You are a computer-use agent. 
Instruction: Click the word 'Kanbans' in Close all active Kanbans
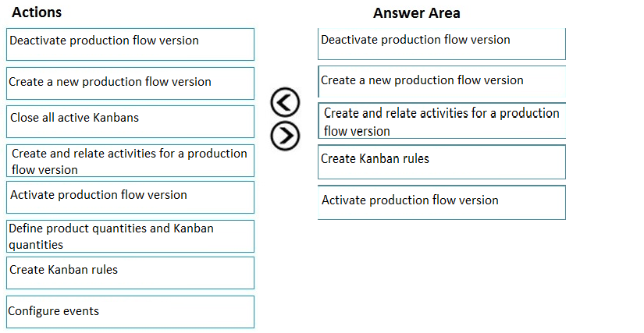[x=116, y=118]
